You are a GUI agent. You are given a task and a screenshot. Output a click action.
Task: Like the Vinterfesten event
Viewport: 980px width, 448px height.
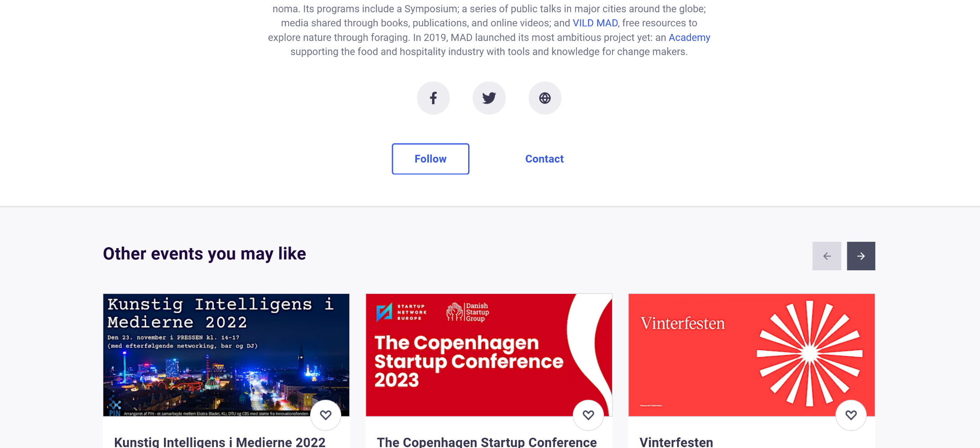point(851,415)
